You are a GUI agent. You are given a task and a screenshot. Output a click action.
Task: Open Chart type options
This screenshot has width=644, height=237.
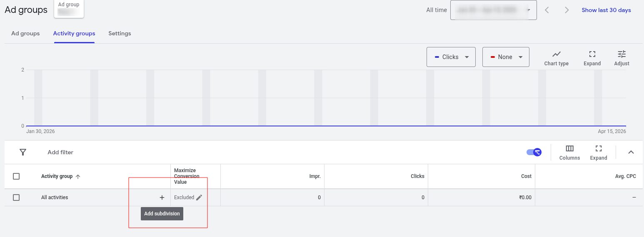point(556,58)
